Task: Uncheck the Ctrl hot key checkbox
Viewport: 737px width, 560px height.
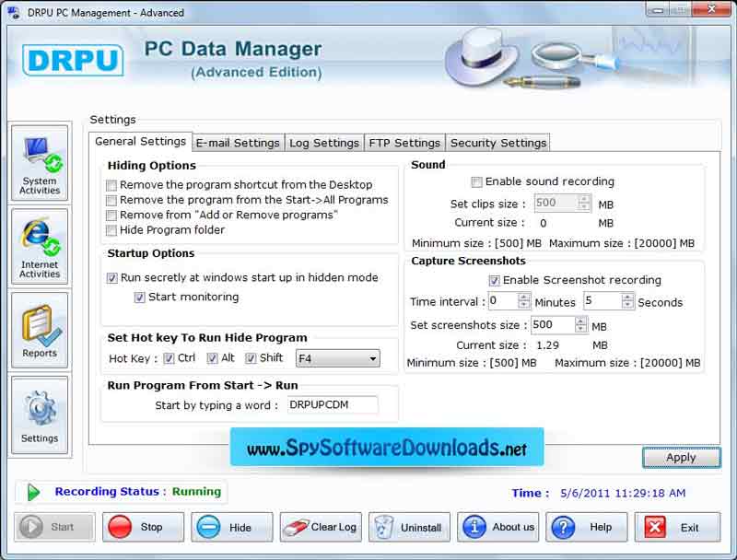Action: (169, 358)
